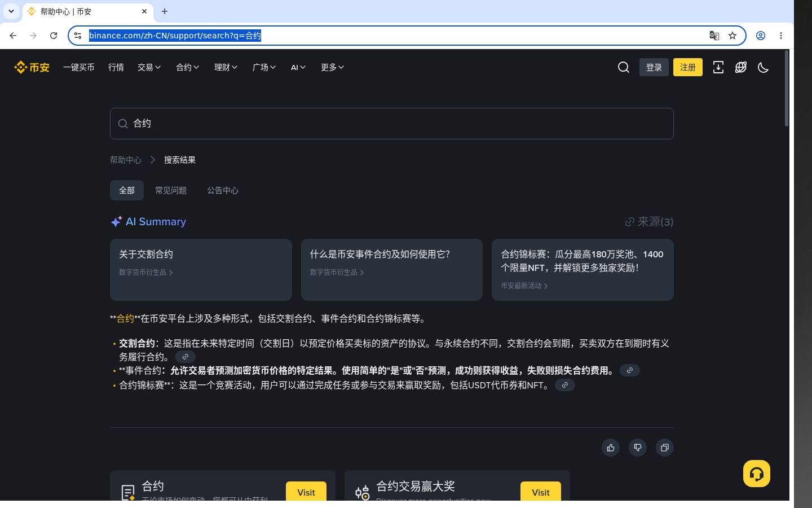Screen dimensions: 812x508
Task: Open the customer support headset chat button
Action: [x=756, y=474]
